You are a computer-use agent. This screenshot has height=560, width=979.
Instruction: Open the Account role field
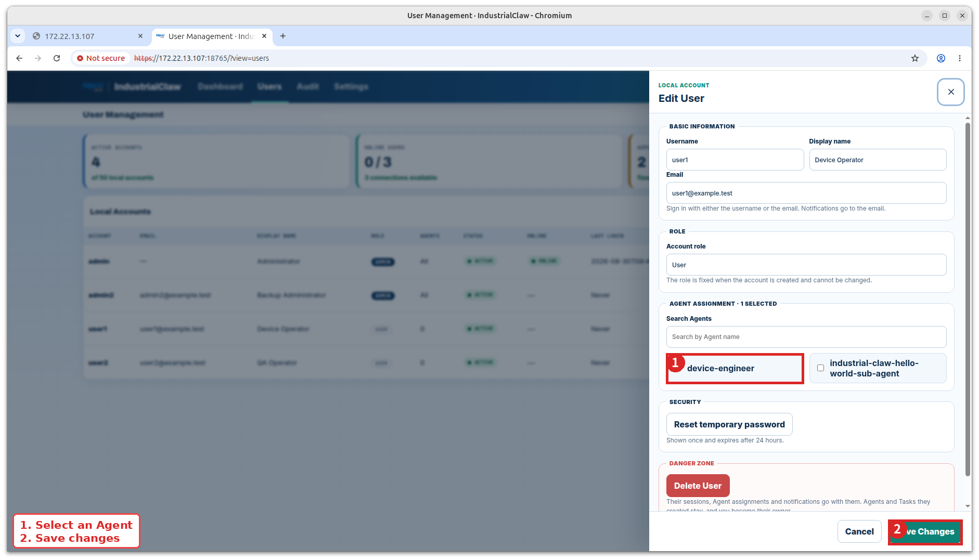[x=806, y=265]
